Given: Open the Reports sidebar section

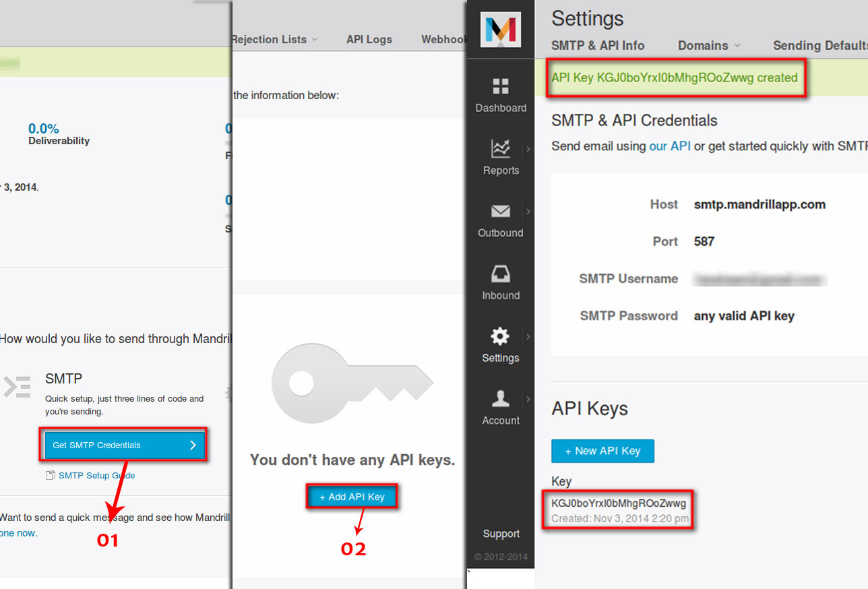Looking at the screenshot, I should [x=501, y=158].
